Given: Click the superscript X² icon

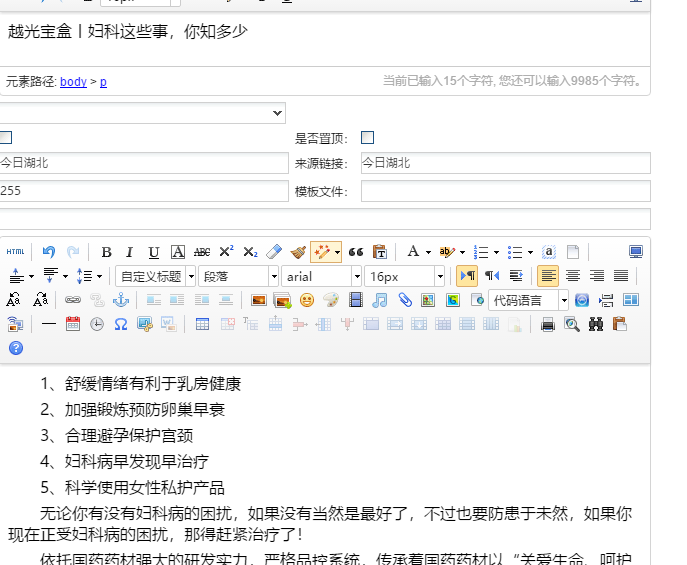Looking at the screenshot, I should point(226,252).
